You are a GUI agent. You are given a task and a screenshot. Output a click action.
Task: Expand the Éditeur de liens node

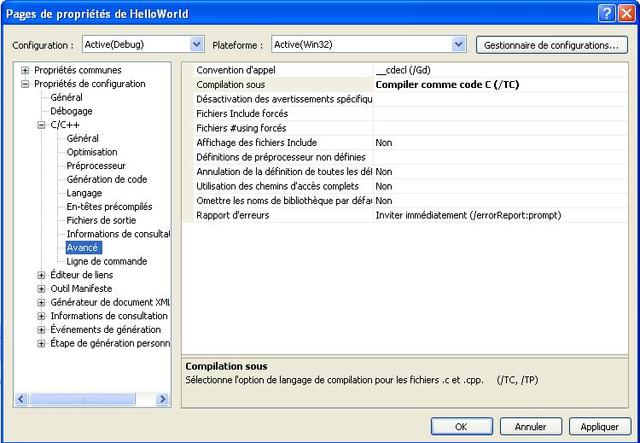[41, 275]
